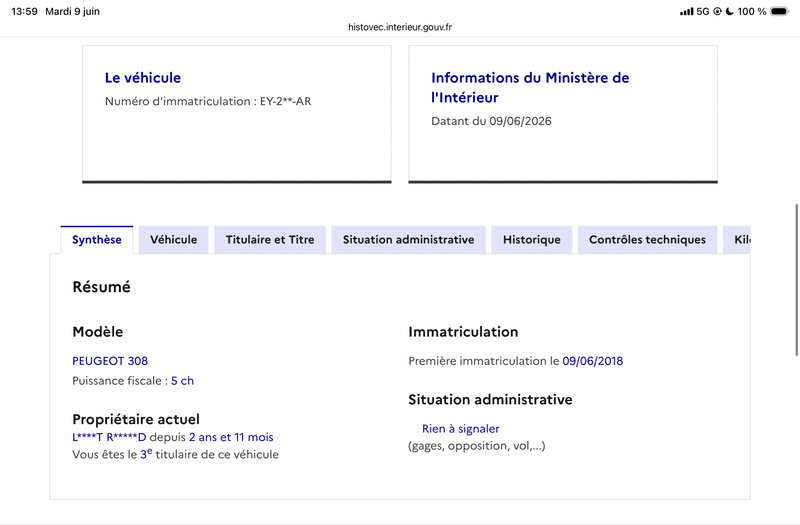800x525 pixels.
Task: Select the Situation administrative tab
Action: pos(408,240)
